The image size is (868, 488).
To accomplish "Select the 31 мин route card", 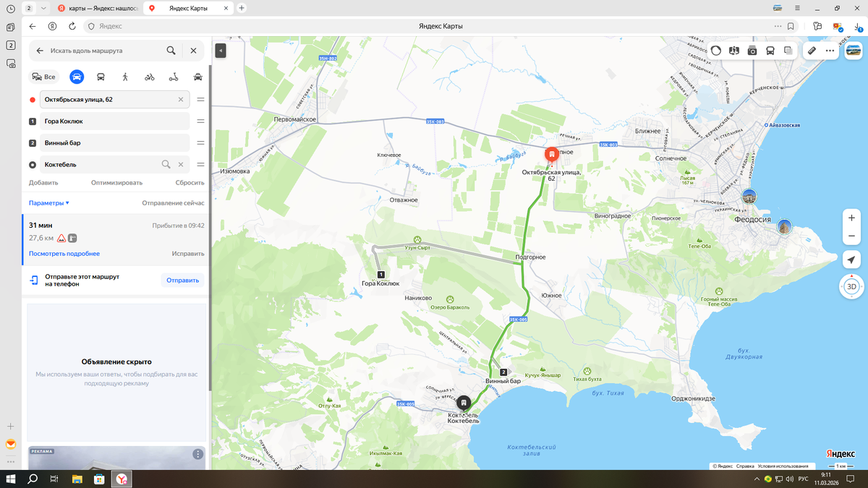I will click(x=116, y=239).
